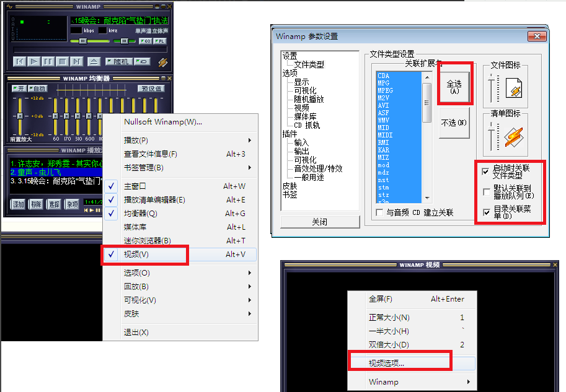The height and width of the screenshot is (392, 566).
Task: Select CD 抓轨 in settings tree
Action: tap(307, 125)
